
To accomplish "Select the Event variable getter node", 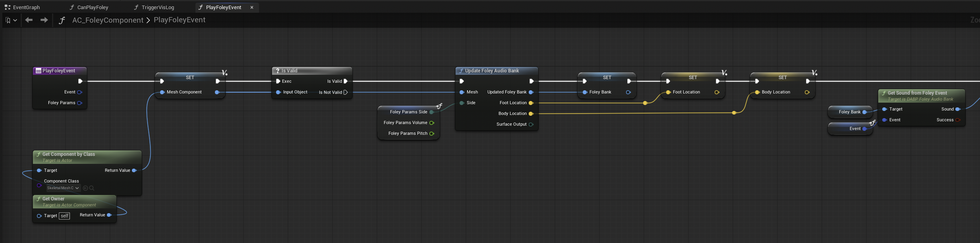I will point(850,128).
